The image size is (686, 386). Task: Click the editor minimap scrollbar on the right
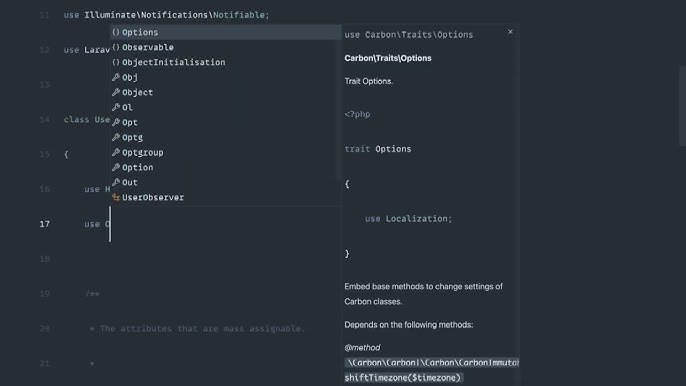tap(682, 105)
